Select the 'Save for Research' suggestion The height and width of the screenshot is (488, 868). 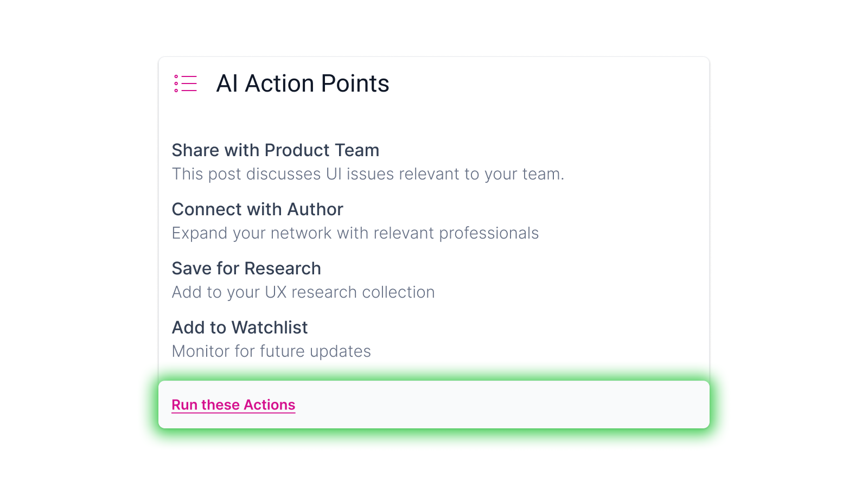tap(246, 268)
